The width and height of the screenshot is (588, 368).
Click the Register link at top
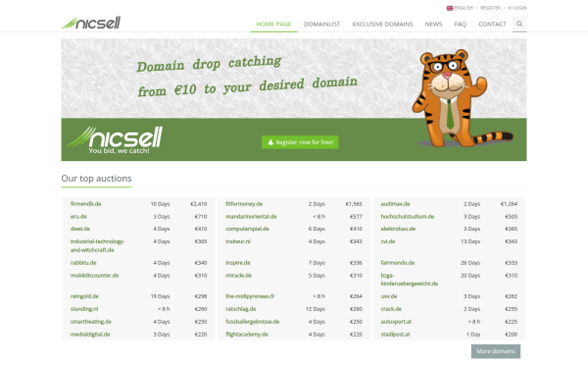490,8
